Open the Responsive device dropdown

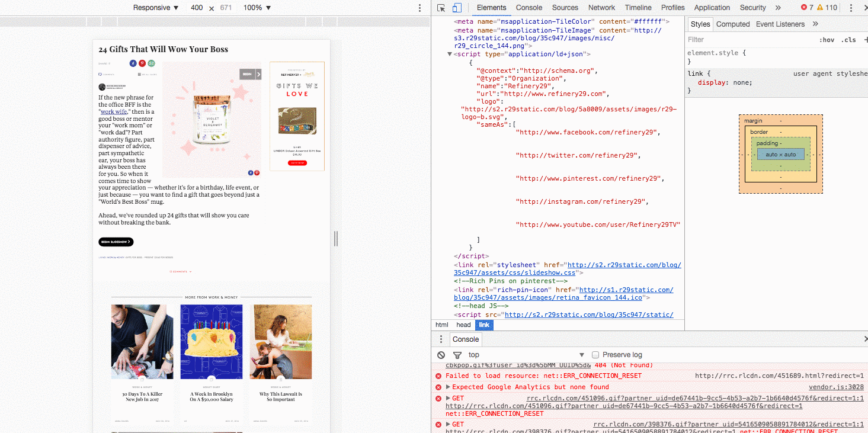(155, 7)
